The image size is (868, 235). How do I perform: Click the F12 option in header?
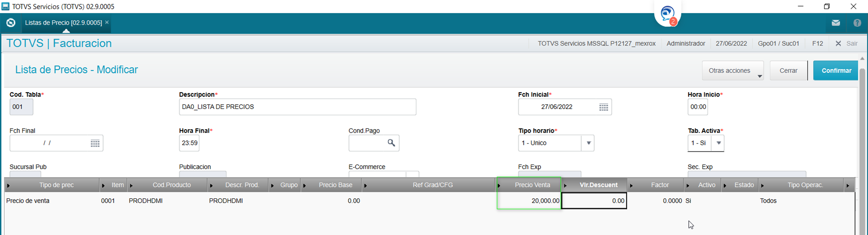point(817,43)
